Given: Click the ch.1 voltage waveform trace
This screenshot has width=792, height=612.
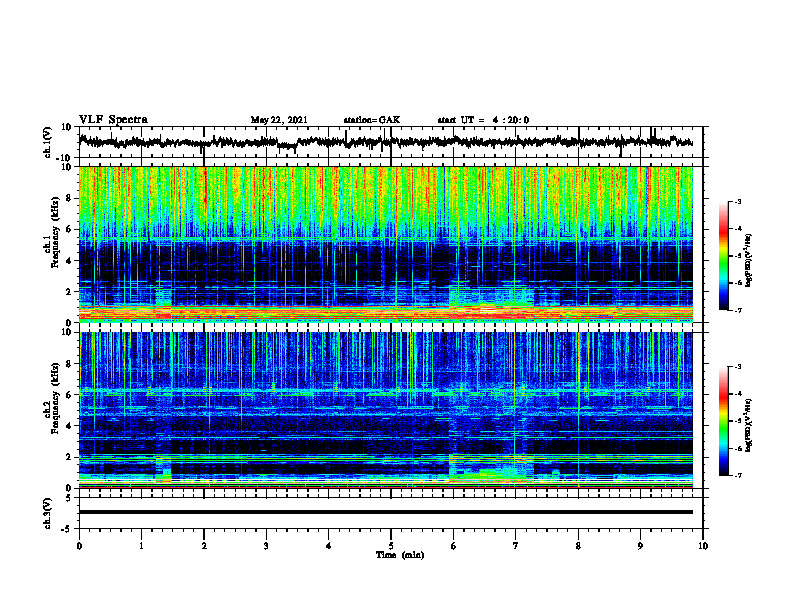Looking at the screenshot, I should pos(385,142).
